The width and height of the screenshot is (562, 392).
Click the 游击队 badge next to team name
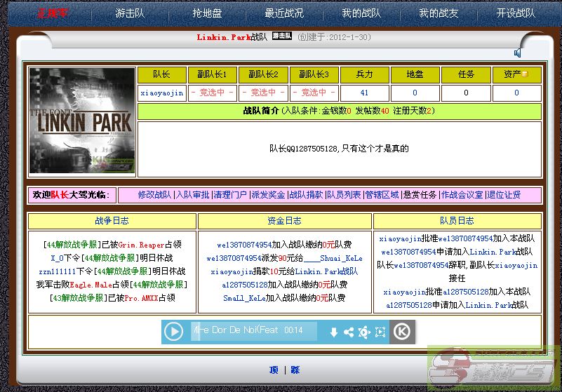point(281,36)
